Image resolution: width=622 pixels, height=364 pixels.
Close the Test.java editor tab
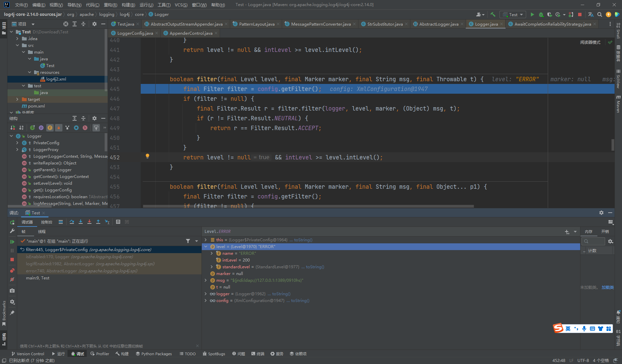[x=138, y=24]
